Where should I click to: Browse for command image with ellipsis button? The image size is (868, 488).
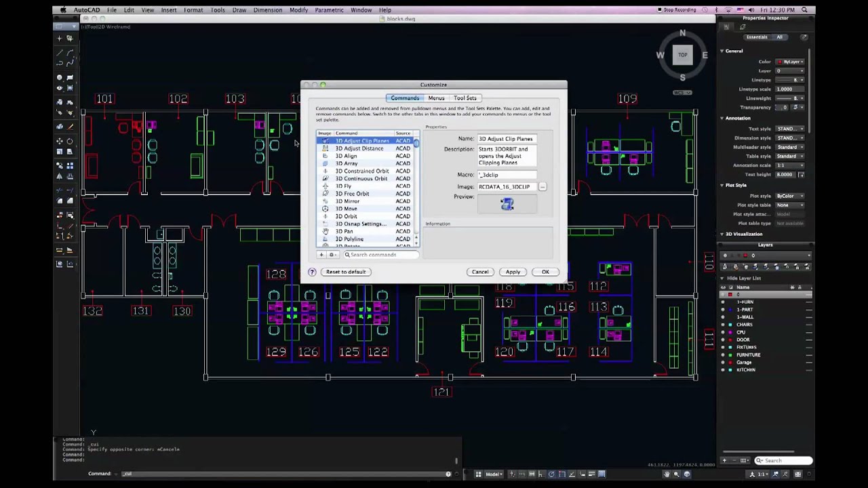(x=542, y=186)
